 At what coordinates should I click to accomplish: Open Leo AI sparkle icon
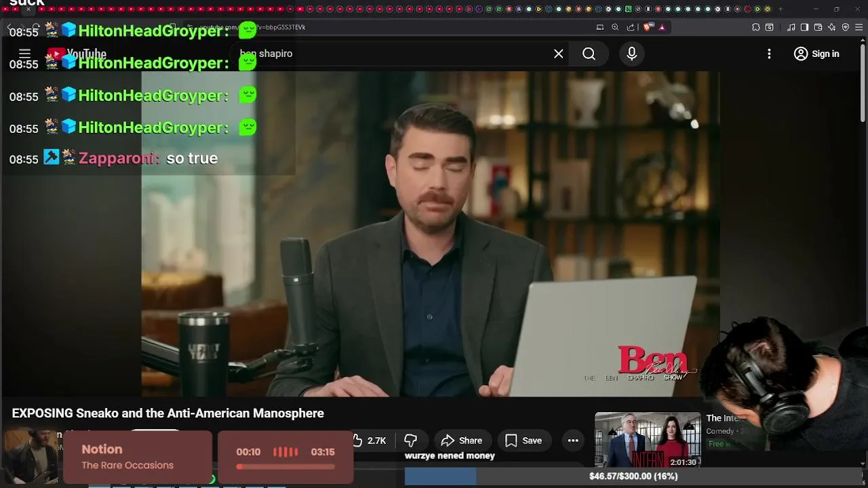(x=832, y=27)
